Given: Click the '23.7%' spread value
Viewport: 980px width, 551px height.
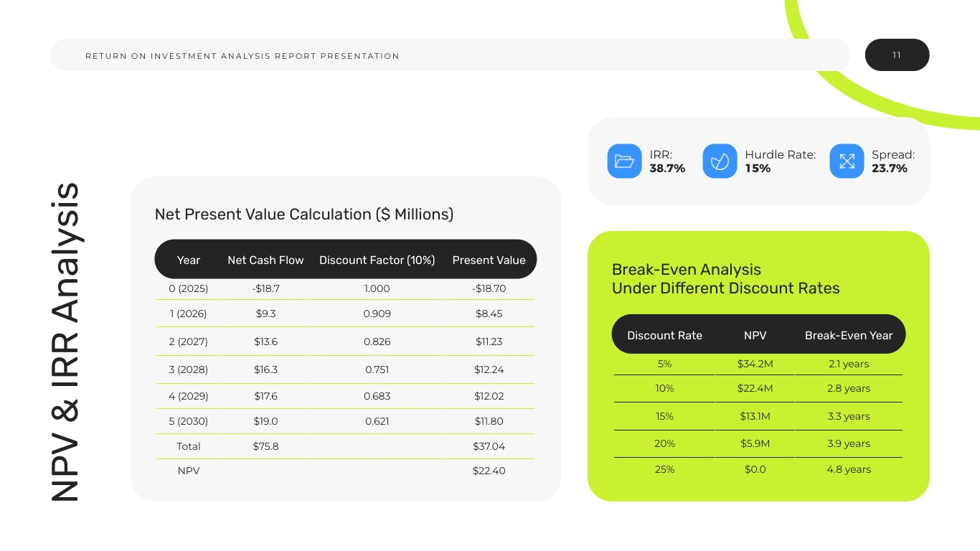Looking at the screenshot, I should tap(890, 169).
